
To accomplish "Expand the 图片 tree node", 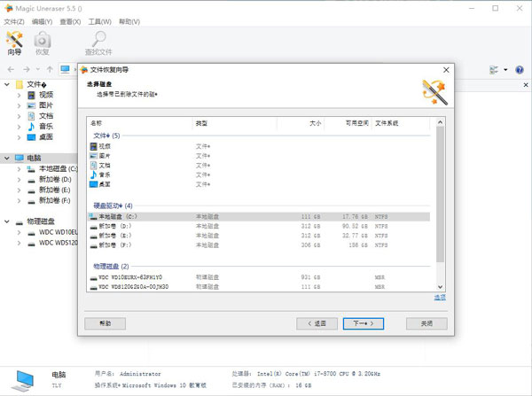I will pyautogui.click(x=19, y=105).
